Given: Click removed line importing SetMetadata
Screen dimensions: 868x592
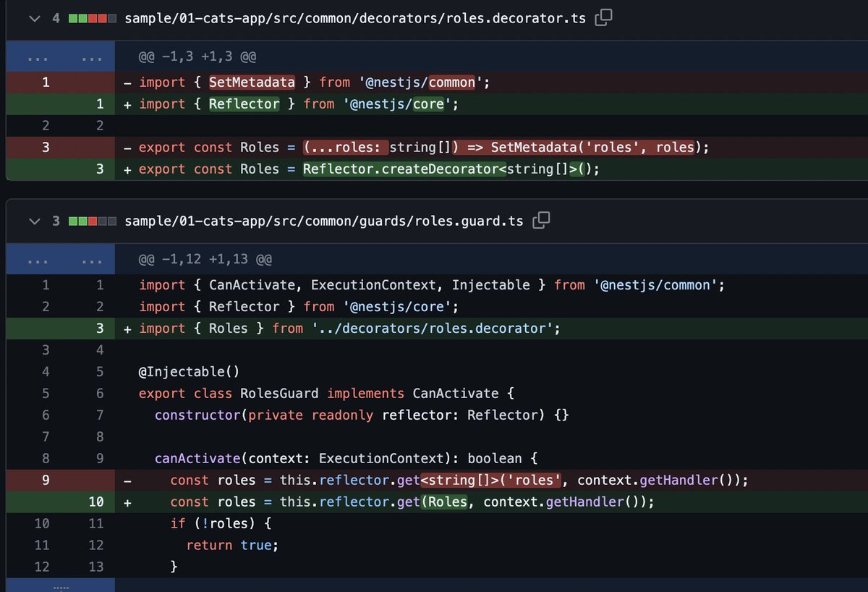Looking at the screenshot, I should [x=491, y=83].
